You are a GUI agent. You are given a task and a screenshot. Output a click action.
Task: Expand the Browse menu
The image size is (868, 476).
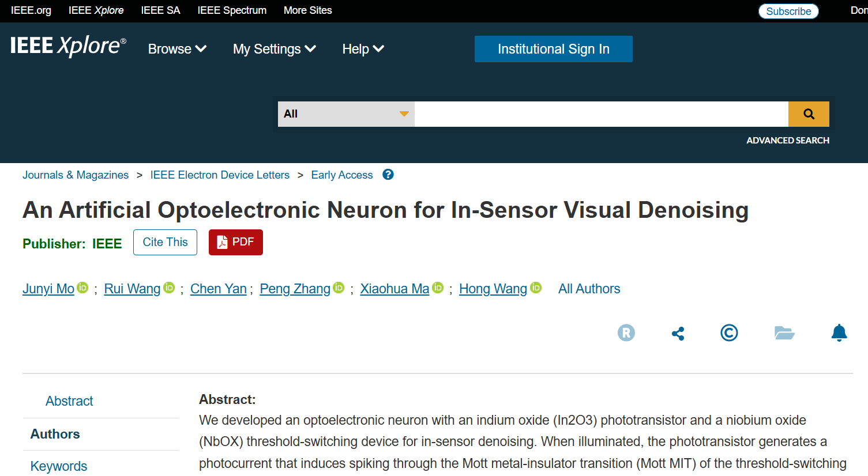pos(177,49)
